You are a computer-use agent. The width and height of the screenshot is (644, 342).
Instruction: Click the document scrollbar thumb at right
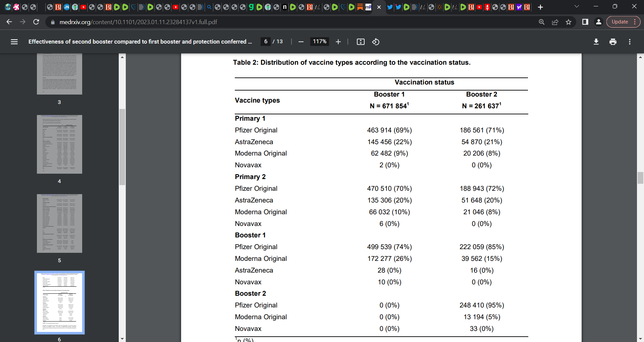tap(640, 178)
